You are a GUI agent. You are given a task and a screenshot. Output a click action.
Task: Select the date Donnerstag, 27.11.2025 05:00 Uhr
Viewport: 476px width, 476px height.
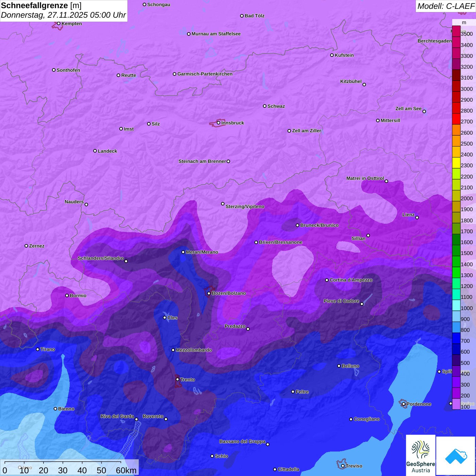coord(63,15)
